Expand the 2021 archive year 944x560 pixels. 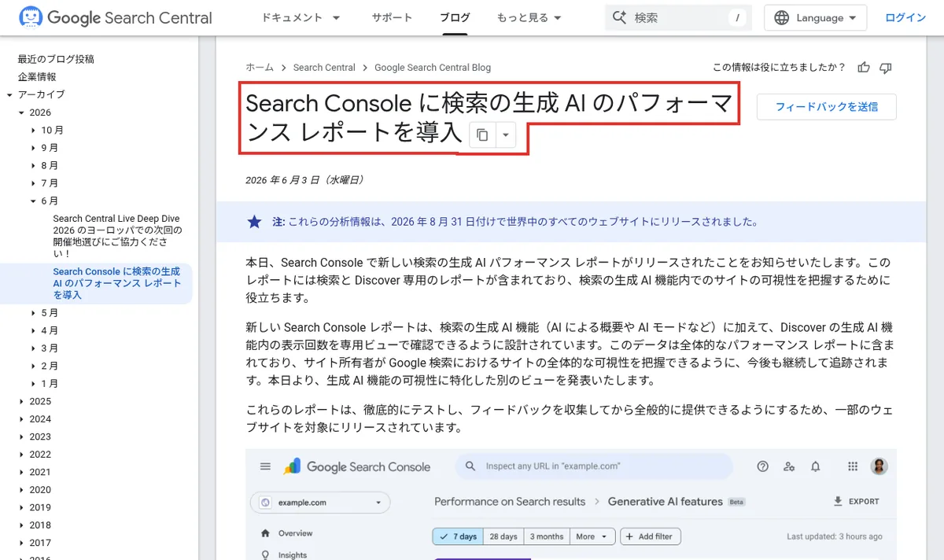coord(21,472)
